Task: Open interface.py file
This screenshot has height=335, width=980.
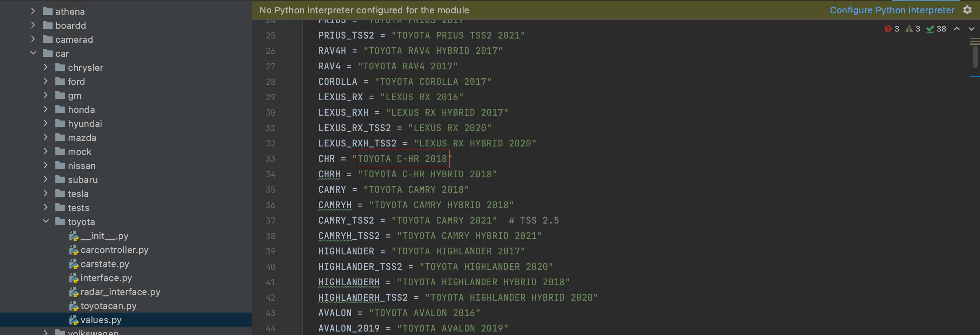Action: pyautogui.click(x=106, y=278)
